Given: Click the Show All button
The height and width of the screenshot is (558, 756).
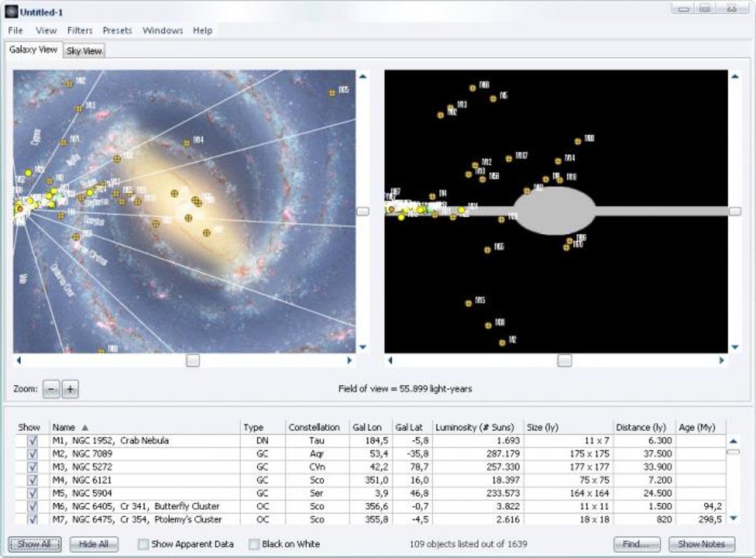Looking at the screenshot, I should (x=34, y=544).
